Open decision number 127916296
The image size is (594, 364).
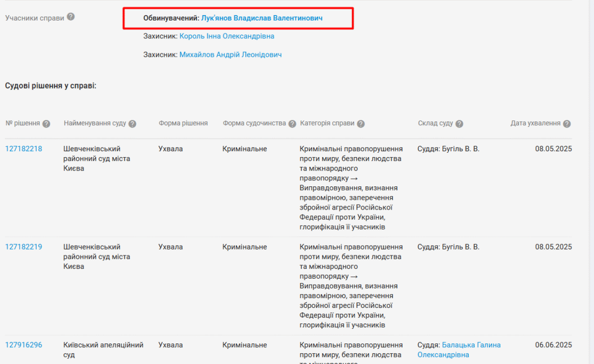24,345
